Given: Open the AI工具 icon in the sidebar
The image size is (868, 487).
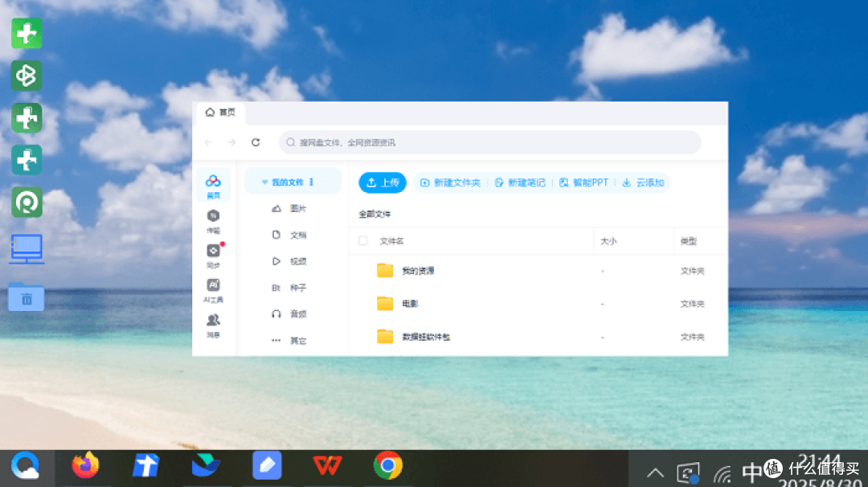Looking at the screenshot, I should pyautogui.click(x=213, y=291).
